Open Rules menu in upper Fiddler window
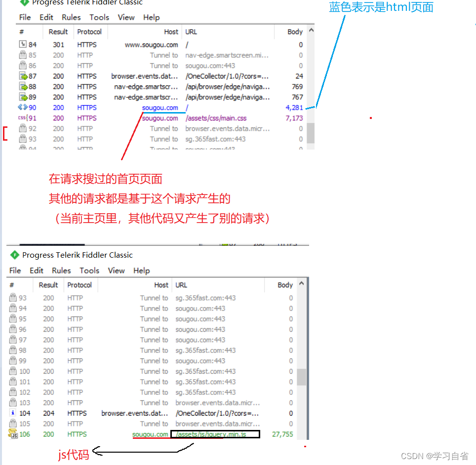 pyautogui.click(x=71, y=17)
